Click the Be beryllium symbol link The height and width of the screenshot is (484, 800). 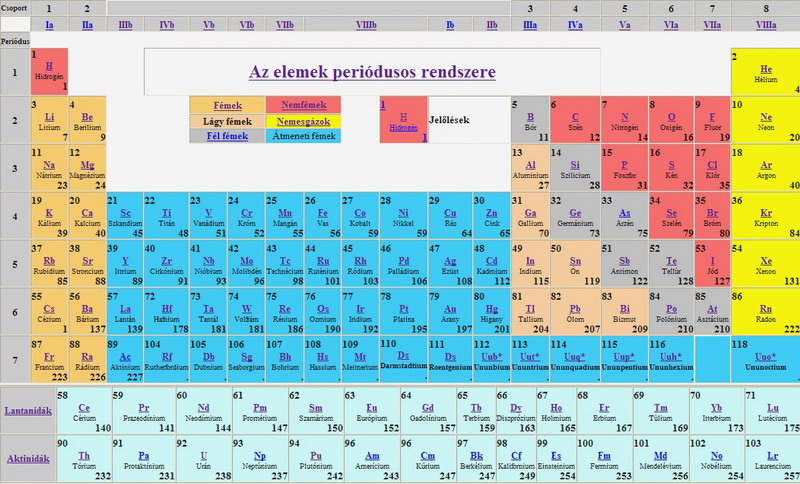click(87, 117)
